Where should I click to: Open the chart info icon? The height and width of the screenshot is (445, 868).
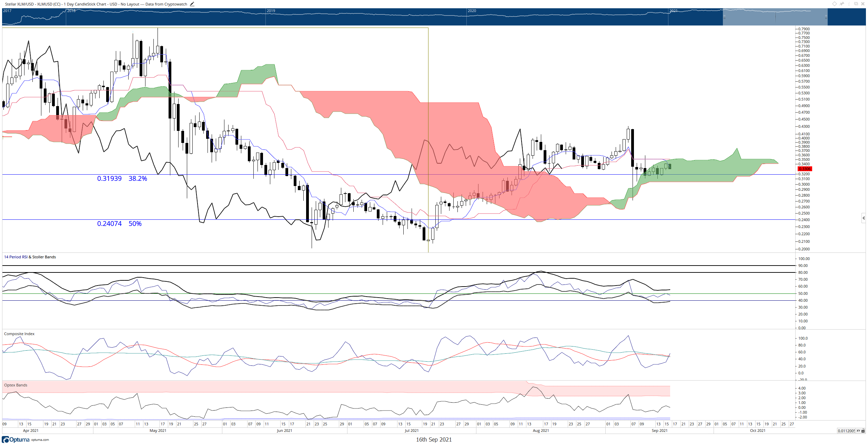point(849,4)
